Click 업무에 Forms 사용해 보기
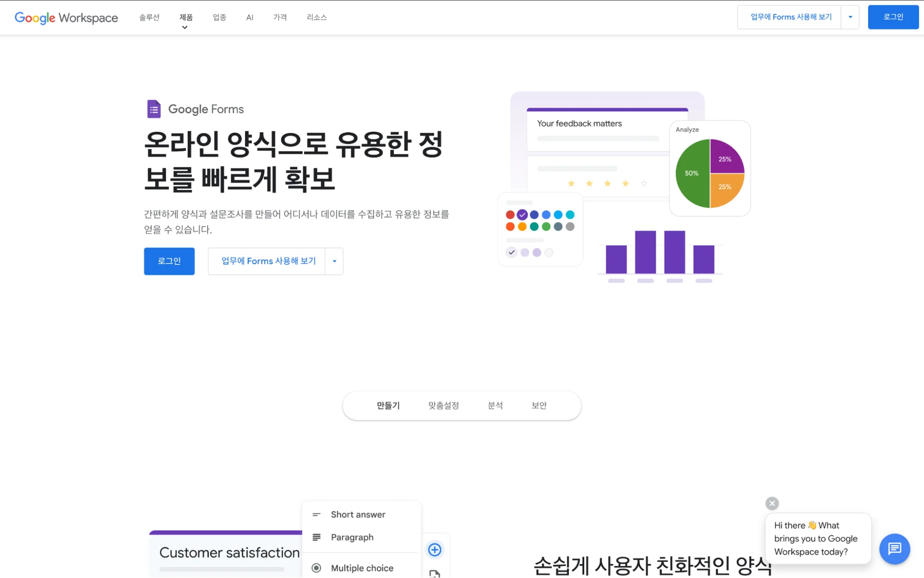The width and height of the screenshot is (924, 578). coord(268,261)
